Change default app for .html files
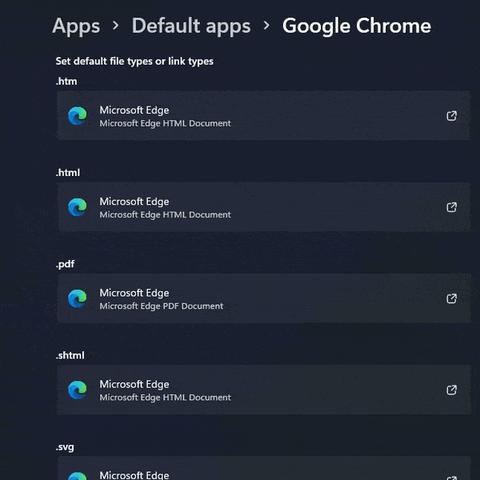 263,207
